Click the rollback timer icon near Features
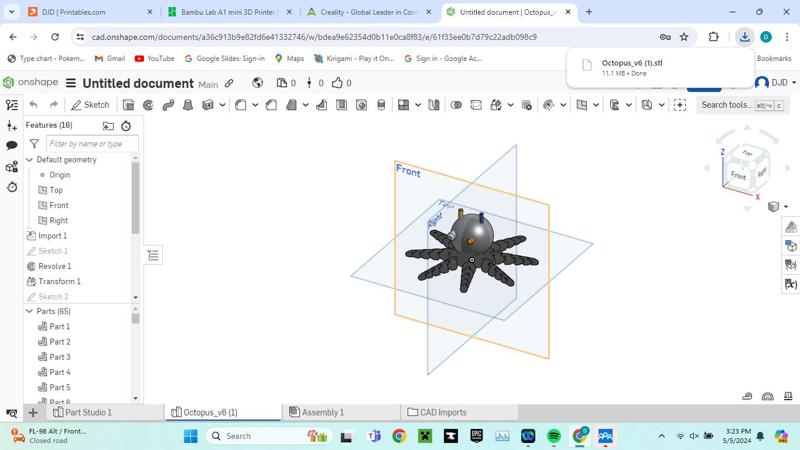Viewport: 800px width, 450px height. tap(126, 126)
